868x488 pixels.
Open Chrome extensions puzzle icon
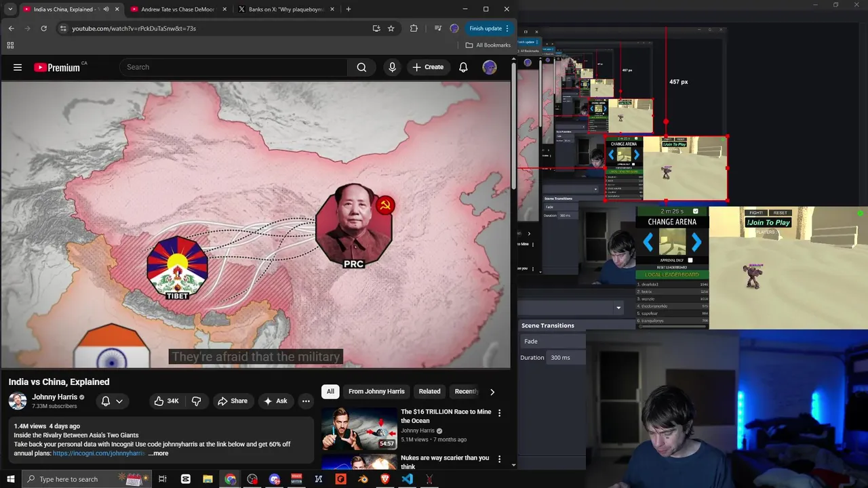(414, 28)
